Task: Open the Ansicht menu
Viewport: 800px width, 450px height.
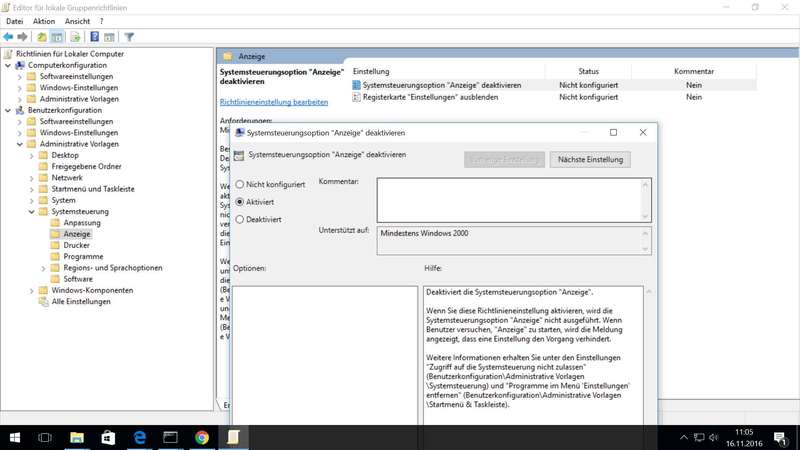Action: click(77, 21)
